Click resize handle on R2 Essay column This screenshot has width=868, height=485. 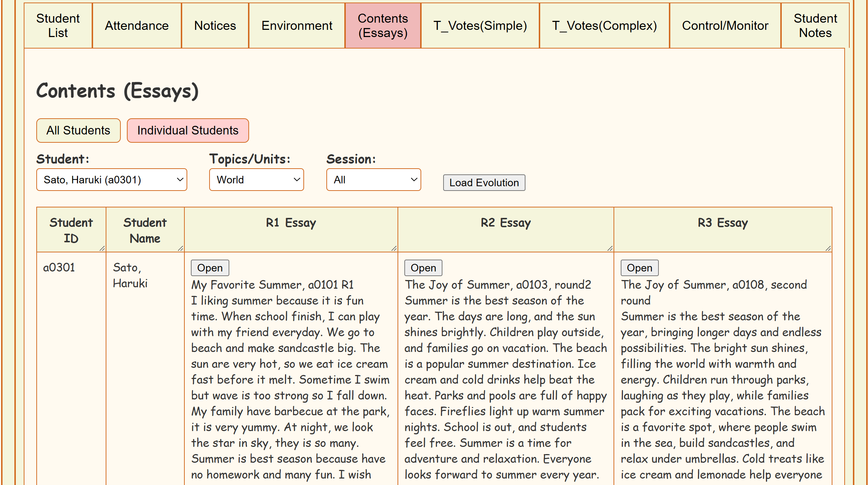click(610, 248)
